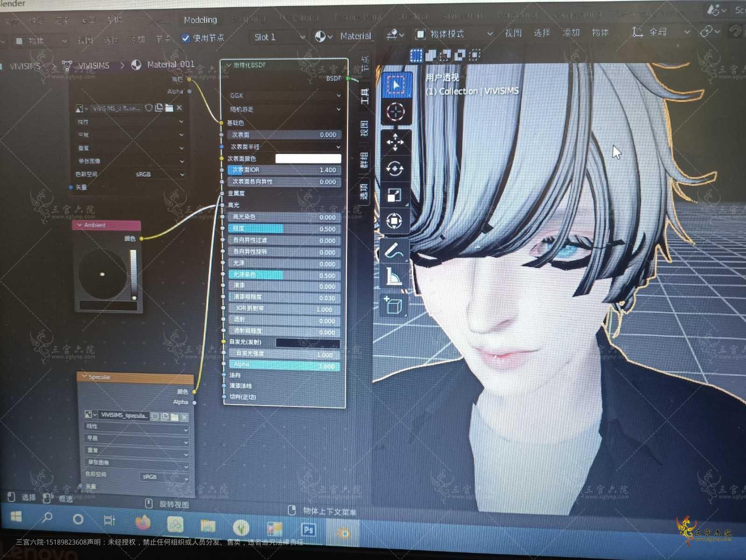
Task: Collapse the Ambient node
Action: click(79, 225)
